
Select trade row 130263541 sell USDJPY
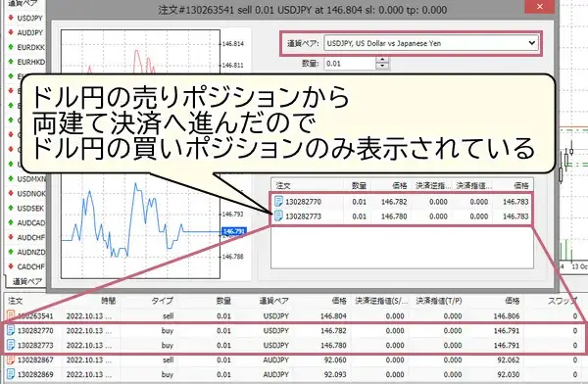pos(294,316)
